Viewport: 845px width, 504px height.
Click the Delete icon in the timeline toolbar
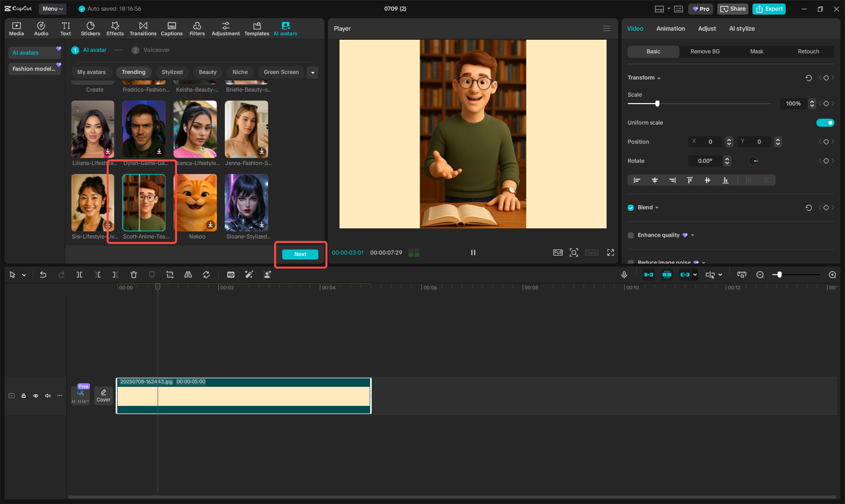click(x=133, y=275)
